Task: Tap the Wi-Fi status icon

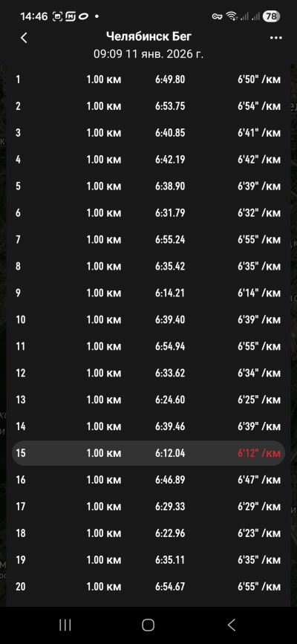Action: [231, 16]
